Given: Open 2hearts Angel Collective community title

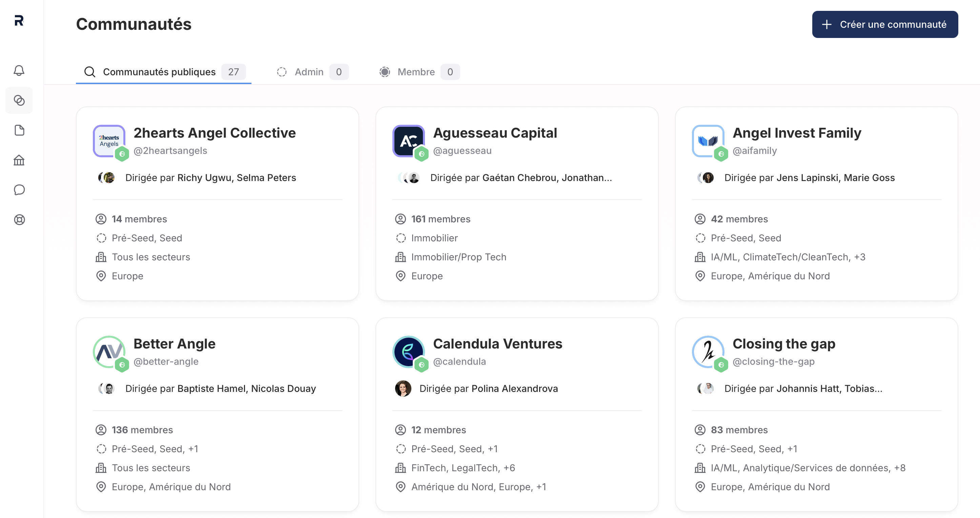Looking at the screenshot, I should (x=215, y=133).
